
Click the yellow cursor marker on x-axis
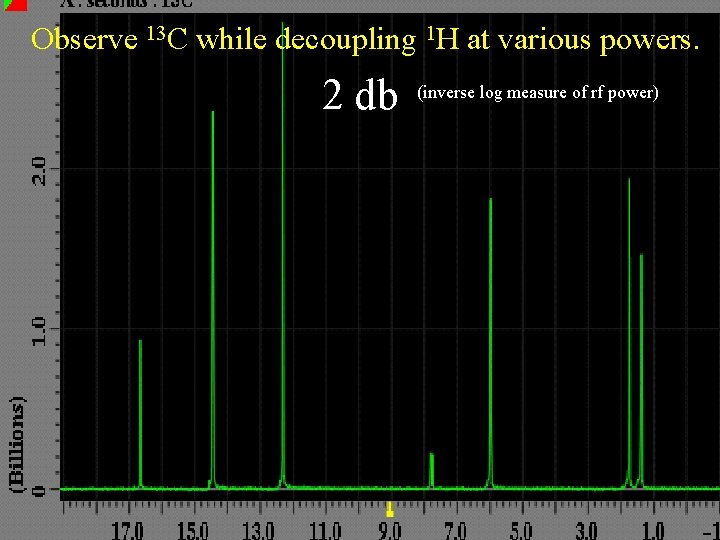(390, 509)
